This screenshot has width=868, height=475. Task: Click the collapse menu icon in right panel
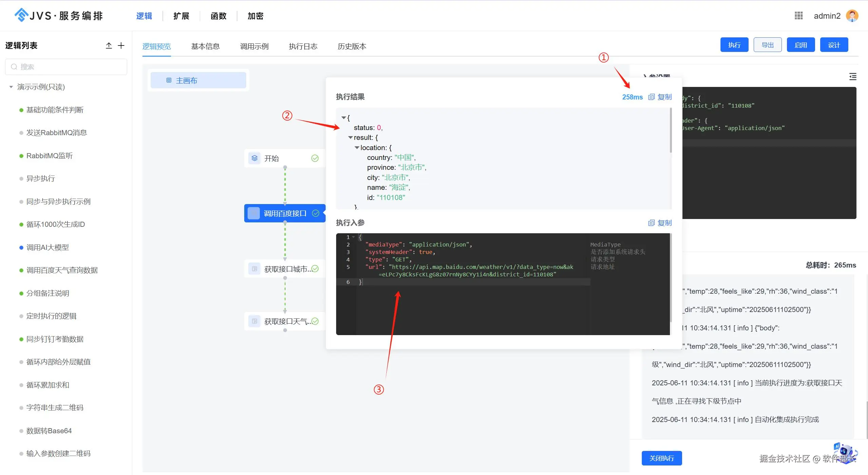coord(852,77)
